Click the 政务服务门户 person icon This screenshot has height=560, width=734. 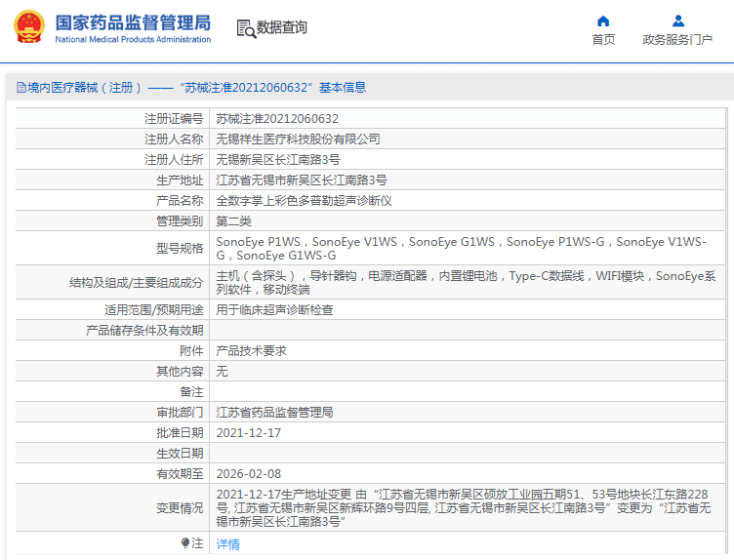(677, 20)
